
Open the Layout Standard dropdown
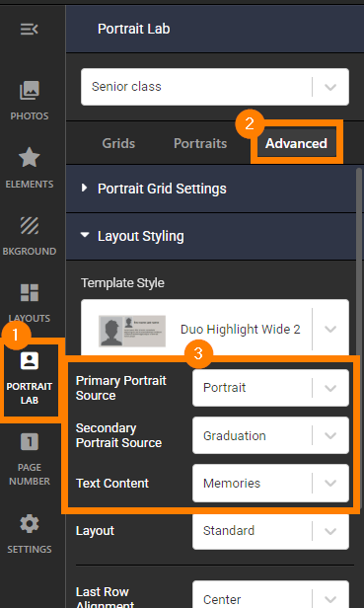coord(270,530)
